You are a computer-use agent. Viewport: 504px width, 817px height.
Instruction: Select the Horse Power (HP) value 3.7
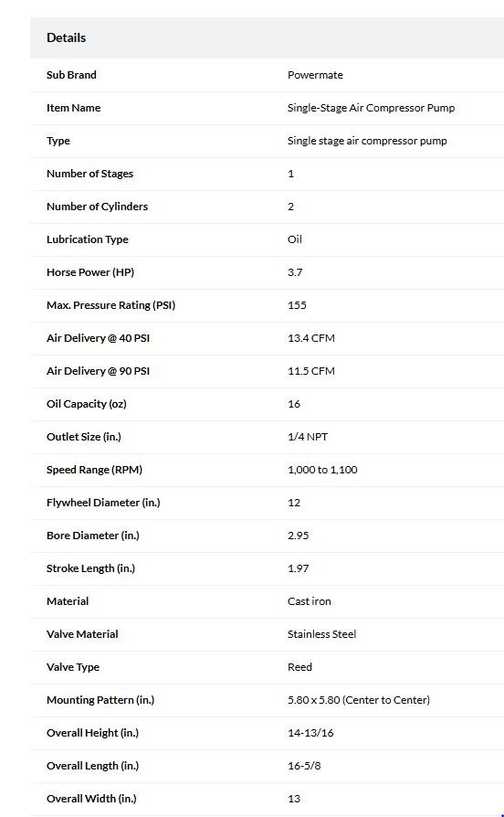click(x=295, y=272)
